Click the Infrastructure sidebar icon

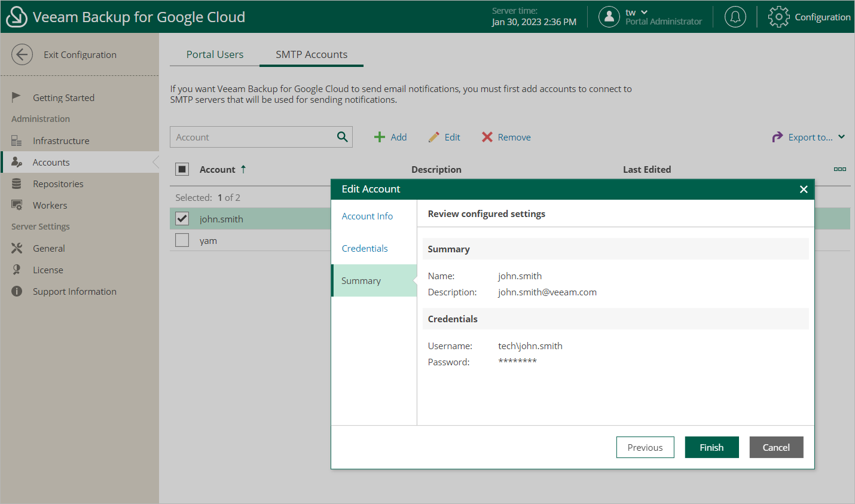click(x=16, y=140)
